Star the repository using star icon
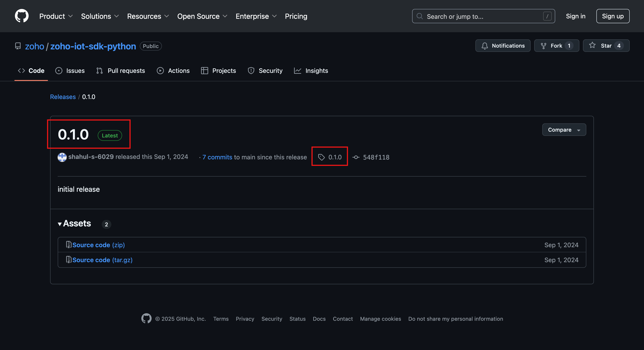 click(x=592, y=45)
